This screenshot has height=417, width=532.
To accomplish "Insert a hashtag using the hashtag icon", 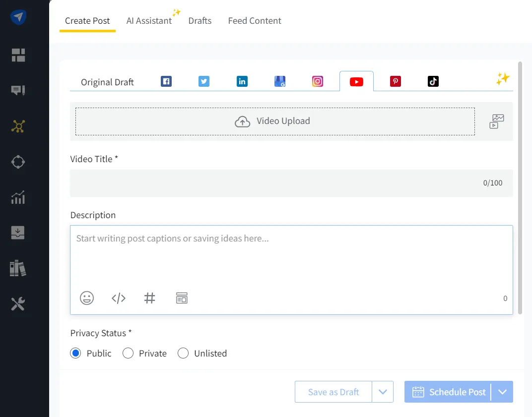I will coord(150,298).
